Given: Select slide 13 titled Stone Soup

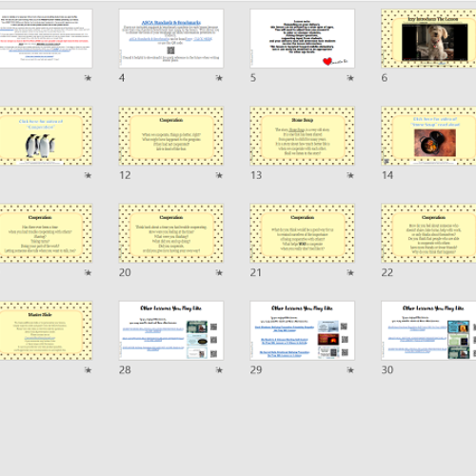Looking at the screenshot, I should click(302, 136).
